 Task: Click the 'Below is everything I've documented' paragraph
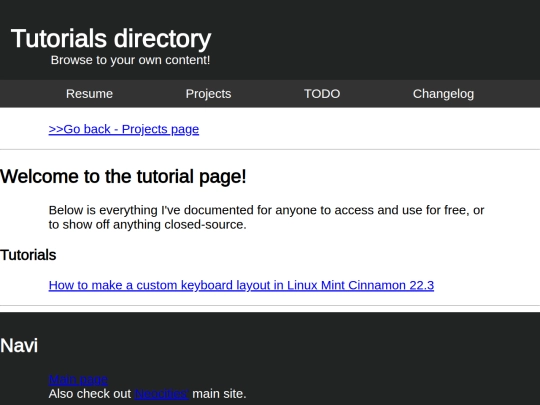pos(266,217)
